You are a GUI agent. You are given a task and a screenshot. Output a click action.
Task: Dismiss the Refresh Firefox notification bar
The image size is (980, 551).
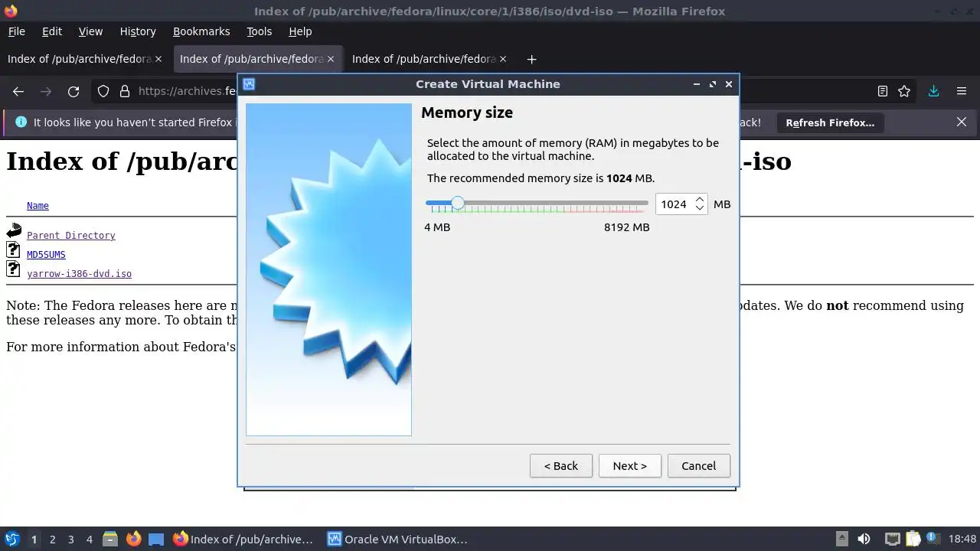pyautogui.click(x=962, y=122)
